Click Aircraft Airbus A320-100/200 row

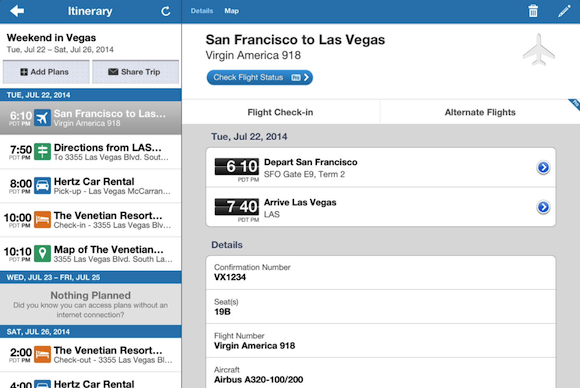[x=381, y=373]
